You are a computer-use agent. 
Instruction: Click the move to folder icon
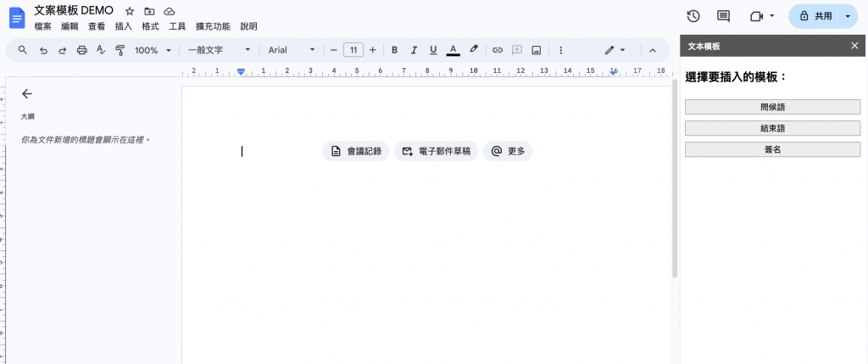click(149, 11)
